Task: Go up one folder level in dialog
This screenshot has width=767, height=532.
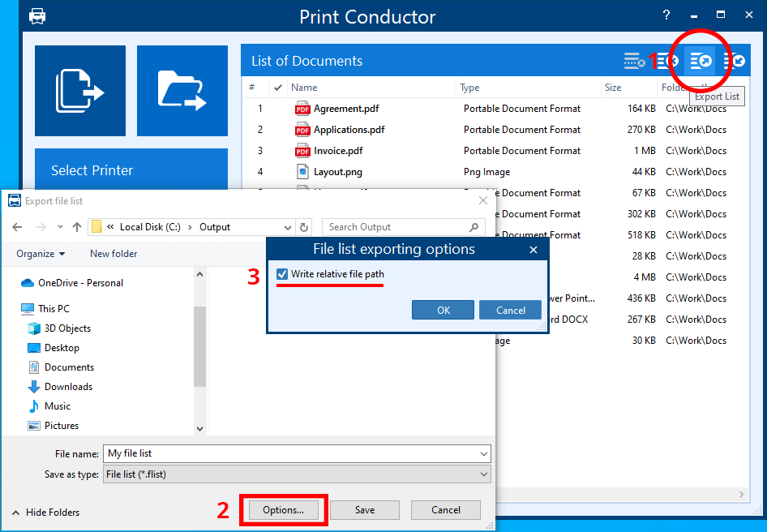Action: (77, 227)
